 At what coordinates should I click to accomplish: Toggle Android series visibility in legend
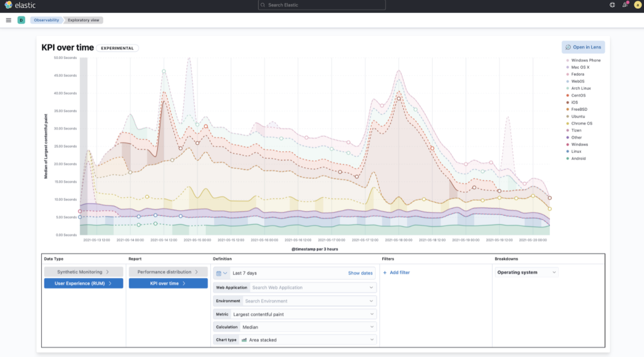pyautogui.click(x=578, y=158)
